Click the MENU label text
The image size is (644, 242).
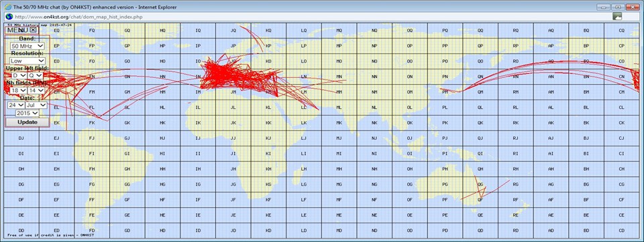coord(17,30)
